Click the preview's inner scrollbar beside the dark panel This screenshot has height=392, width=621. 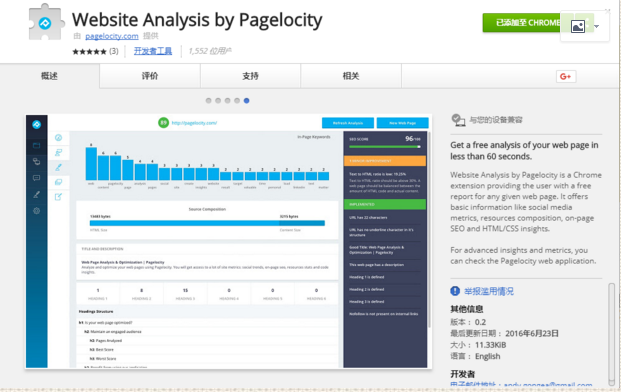click(429, 230)
